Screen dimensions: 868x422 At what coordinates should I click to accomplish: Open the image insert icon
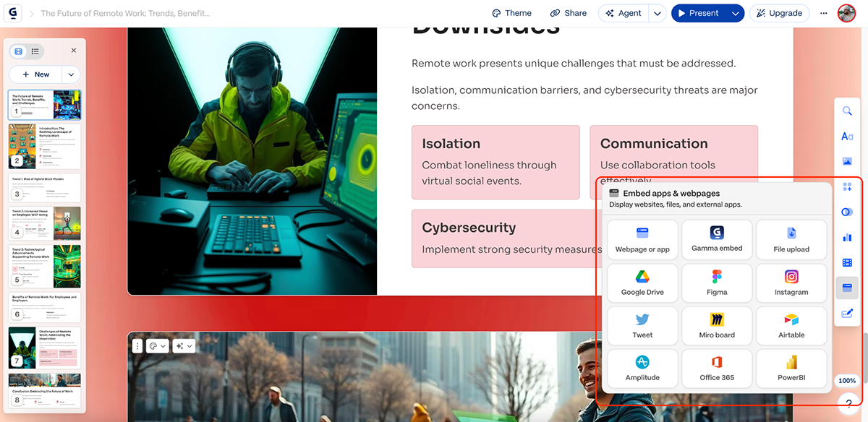click(847, 161)
